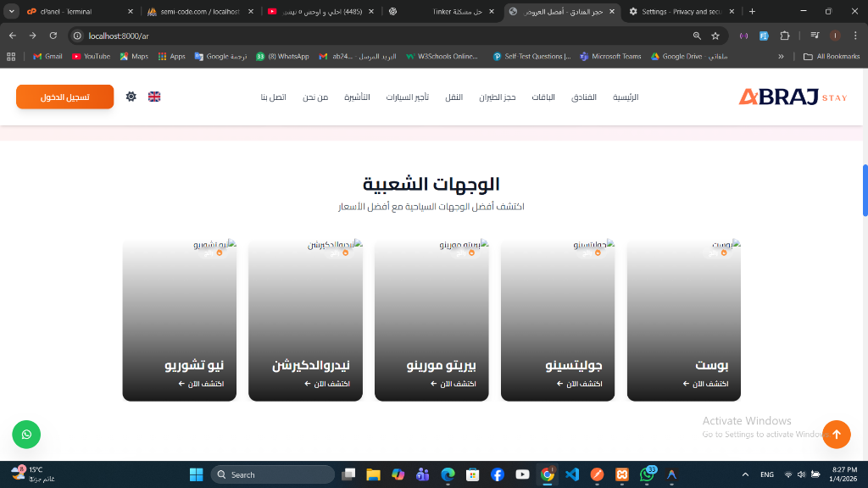
Task: Bookmark this page with the star icon
Action: click(x=715, y=36)
